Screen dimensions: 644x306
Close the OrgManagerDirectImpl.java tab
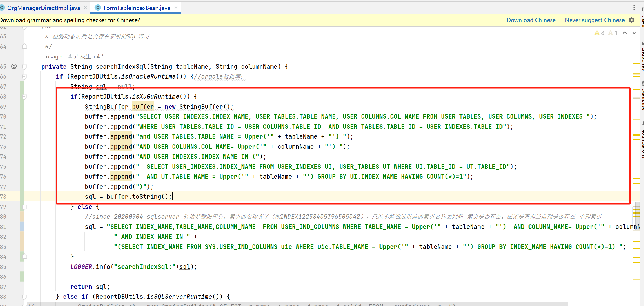point(85,8)
